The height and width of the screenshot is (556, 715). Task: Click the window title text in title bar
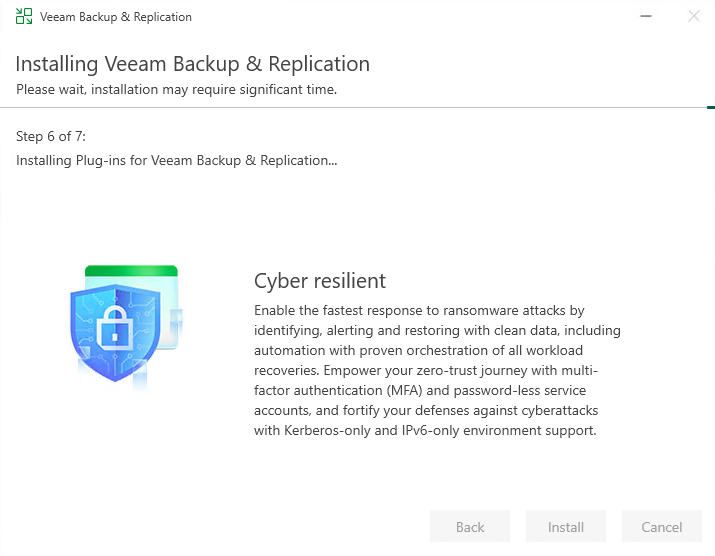click(116, 17)
